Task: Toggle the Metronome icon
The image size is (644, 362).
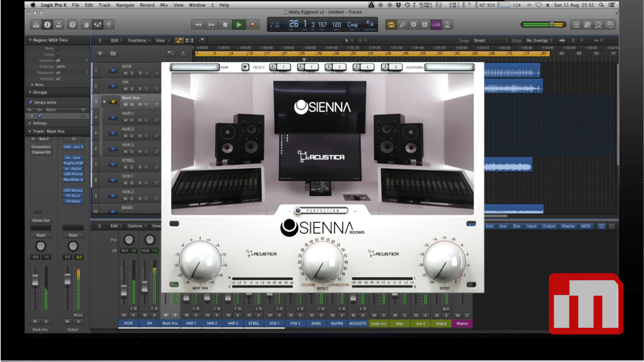Action: point(447,24)
